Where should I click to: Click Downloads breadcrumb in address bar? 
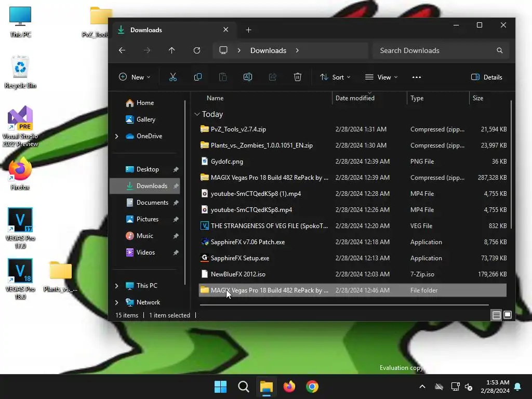pyautogui.click(x=268, y=50)
